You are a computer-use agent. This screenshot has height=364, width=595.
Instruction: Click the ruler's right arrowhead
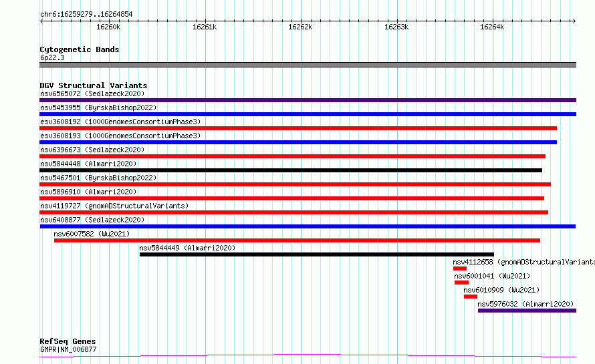click(x=574, y=21)
